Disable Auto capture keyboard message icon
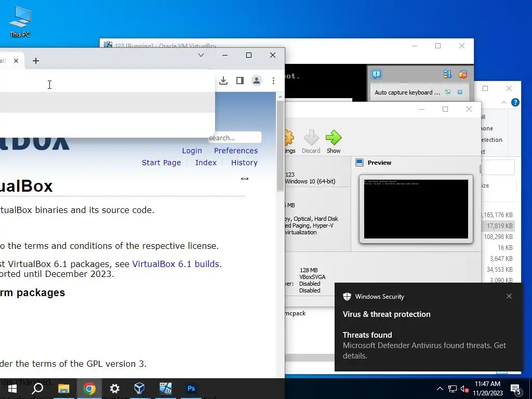Viewport: 532px width, 399px height. 448,92
